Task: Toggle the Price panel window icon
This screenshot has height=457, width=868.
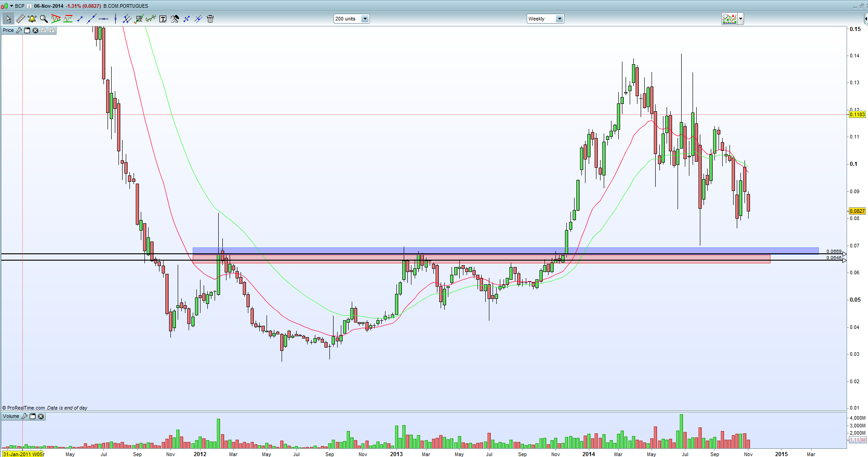Action: (x=27, y=30)
